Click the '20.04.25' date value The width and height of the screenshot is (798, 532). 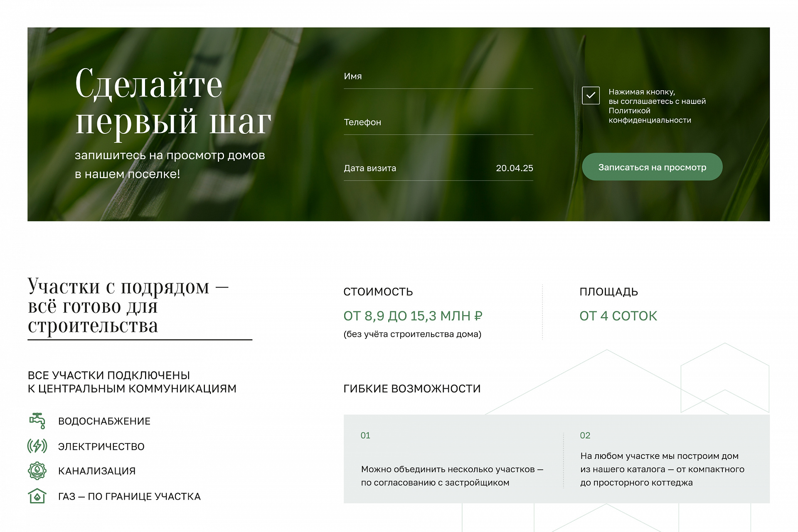(x=514, y=168)
